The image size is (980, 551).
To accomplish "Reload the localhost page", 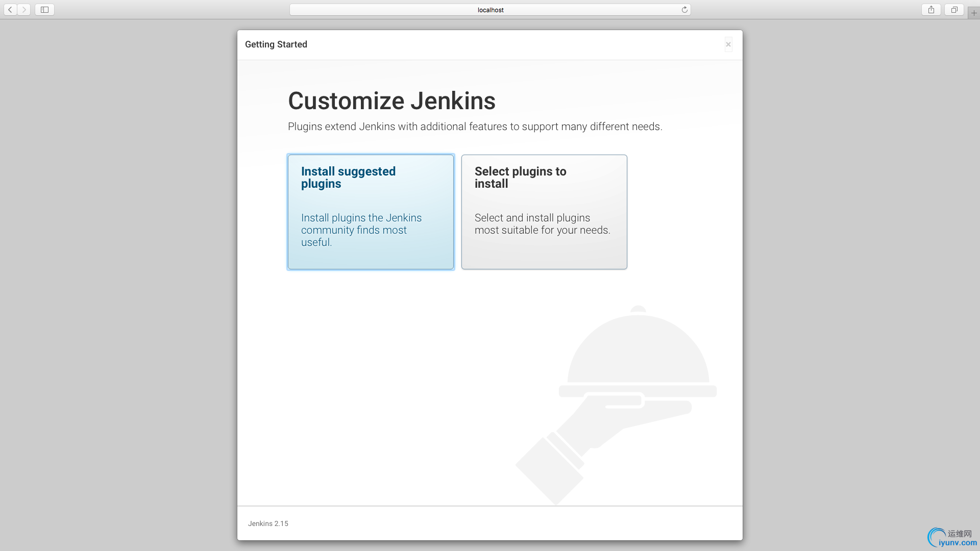I will 684,10.
